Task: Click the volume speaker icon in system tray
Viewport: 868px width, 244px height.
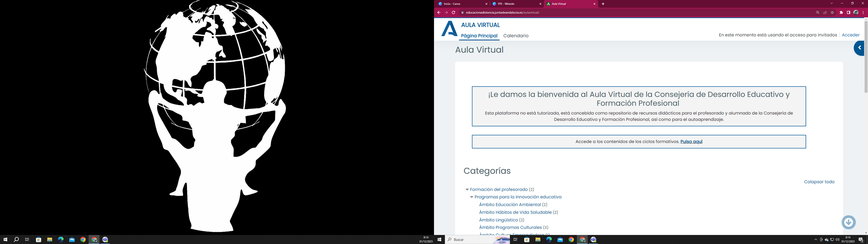Action: 837,239
